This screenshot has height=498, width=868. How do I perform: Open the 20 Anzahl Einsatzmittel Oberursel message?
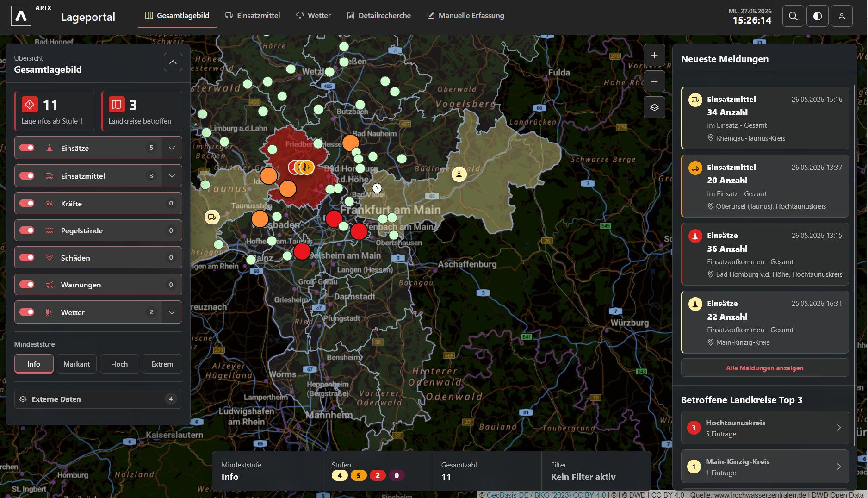coord(765,187)
